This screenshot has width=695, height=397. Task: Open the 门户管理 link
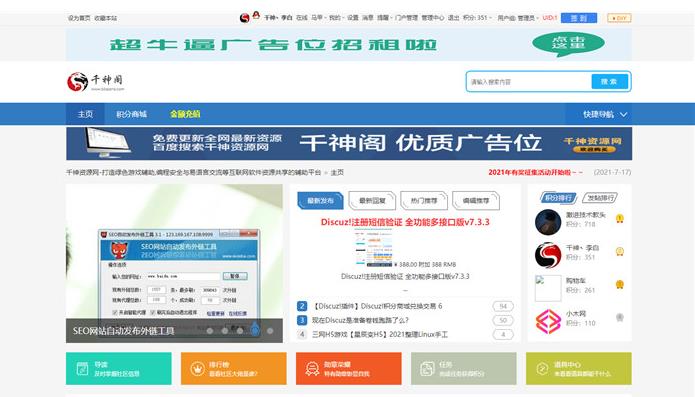(x=406, y=18)
